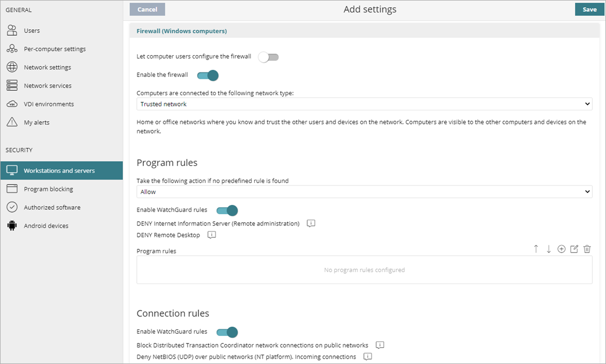
Task: Open the edit program rule icon
Action: 574,249
